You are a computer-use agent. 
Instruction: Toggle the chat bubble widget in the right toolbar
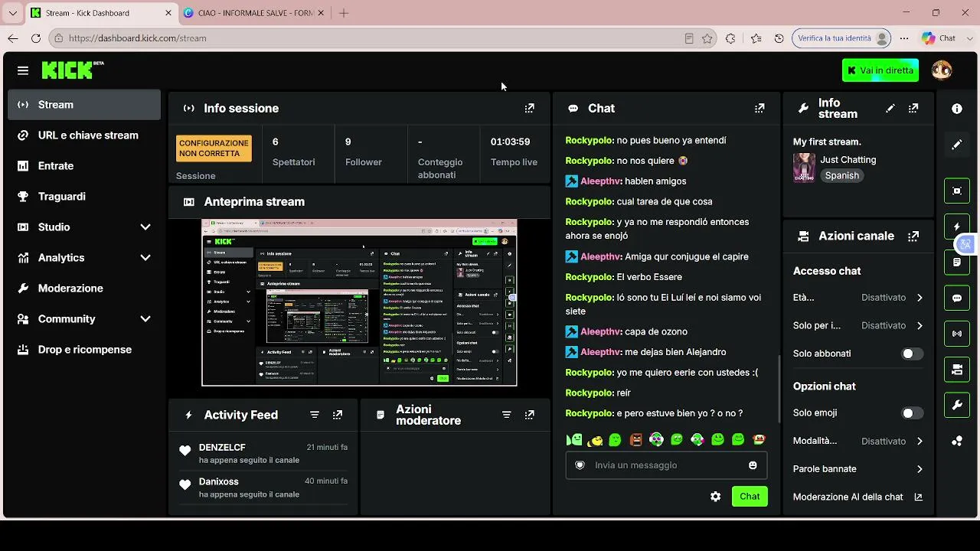[x=957, y=298]
